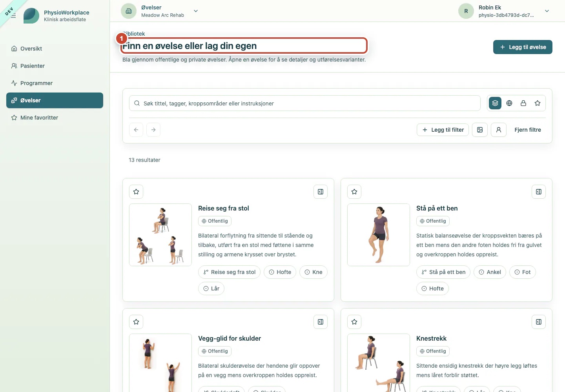This screenshot has height=392, width=565.
Task: Focus the exercise search field
Action: [305, 103]
